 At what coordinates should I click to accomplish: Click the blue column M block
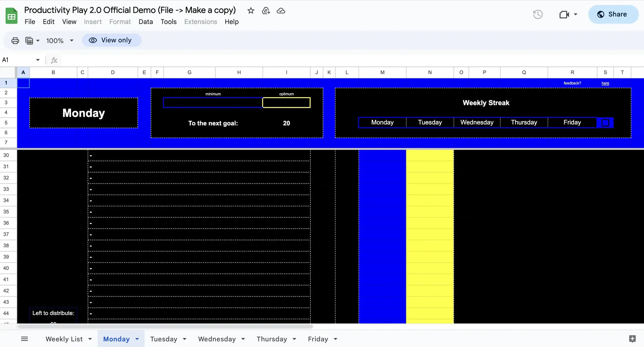(382, 236)
